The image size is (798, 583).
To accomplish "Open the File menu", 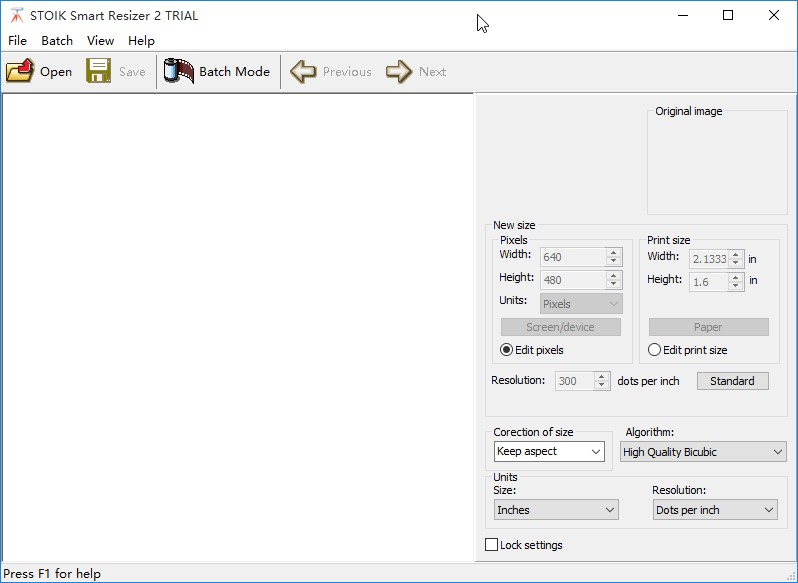I will (17, 41).
